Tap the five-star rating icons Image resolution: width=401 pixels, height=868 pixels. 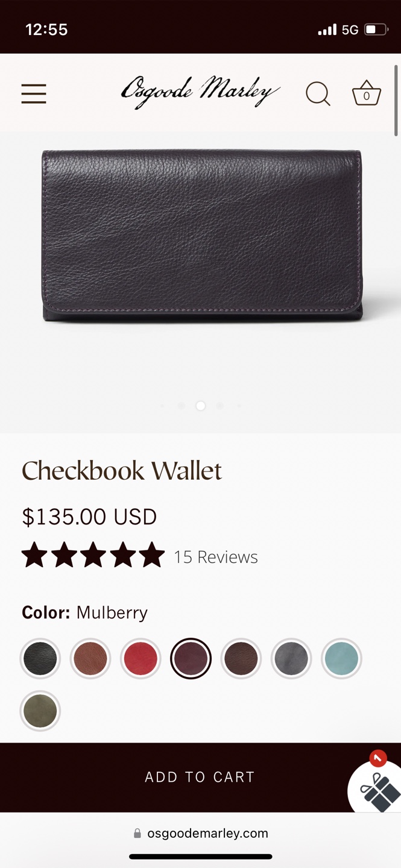[93, 555]
